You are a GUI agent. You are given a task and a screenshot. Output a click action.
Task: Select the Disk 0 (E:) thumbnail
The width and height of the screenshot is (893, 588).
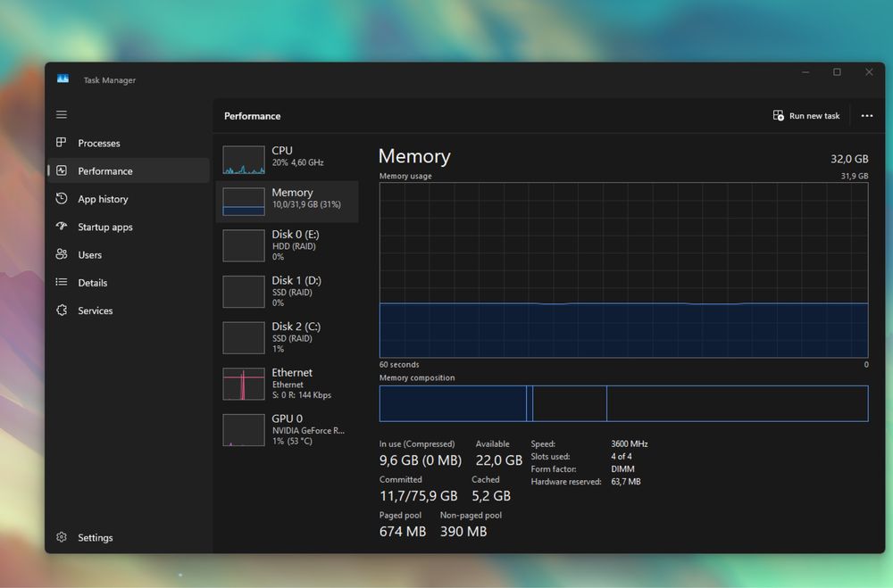(244, 245)
